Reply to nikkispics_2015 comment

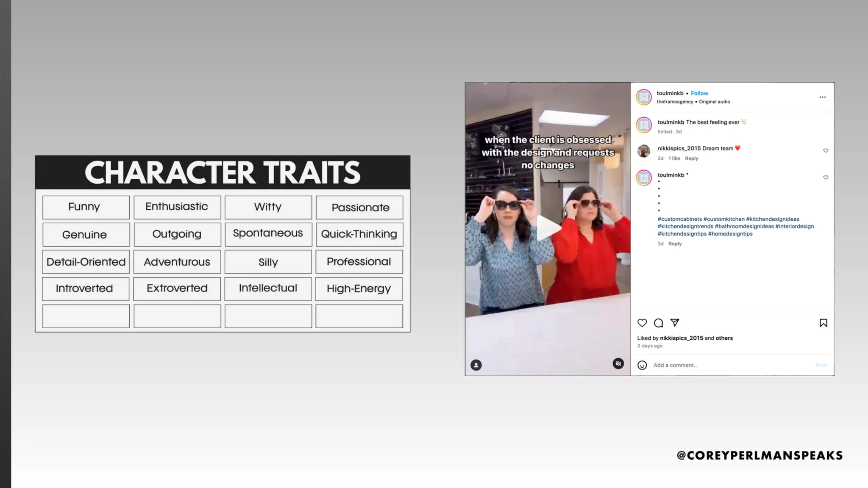point(691,158)
